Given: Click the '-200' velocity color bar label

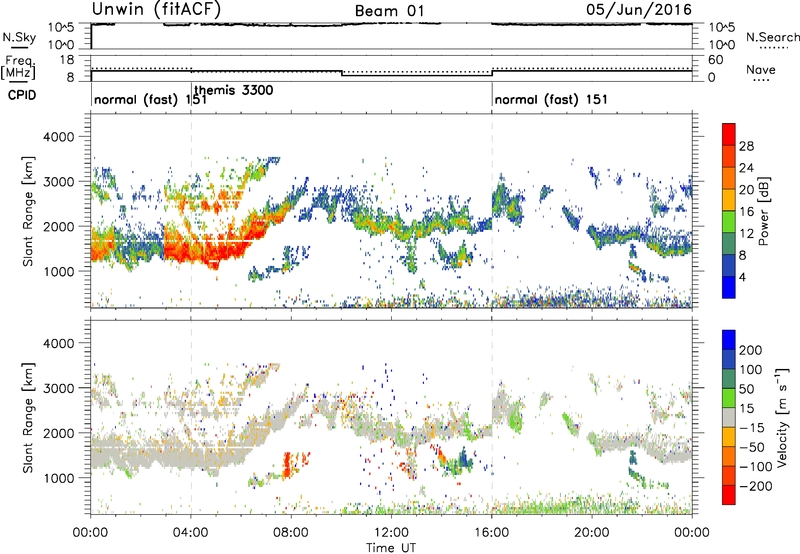Looking at the screenshot, I should 755,486.
